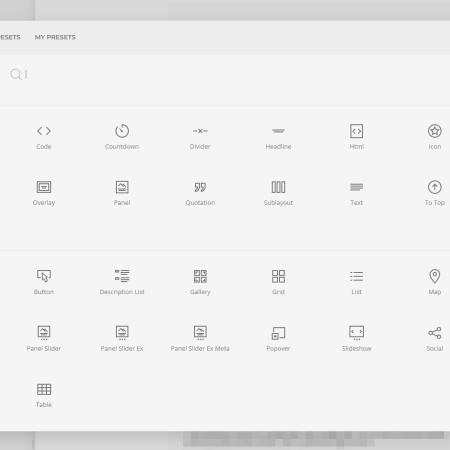The height and width of the screenshot is (450, 450).
Task: Choose the Divider element
Action: click(x=200, y=137)
